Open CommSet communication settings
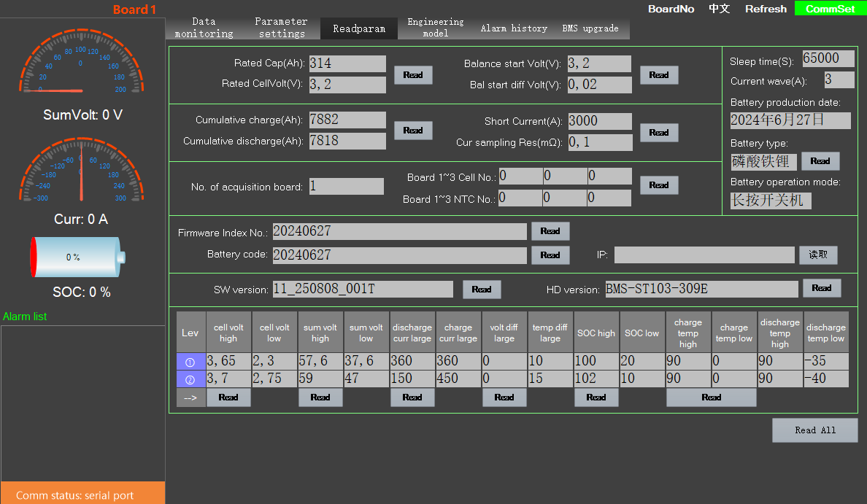The width and height of the screenshot is (867, 504). (x=831, y=9)
